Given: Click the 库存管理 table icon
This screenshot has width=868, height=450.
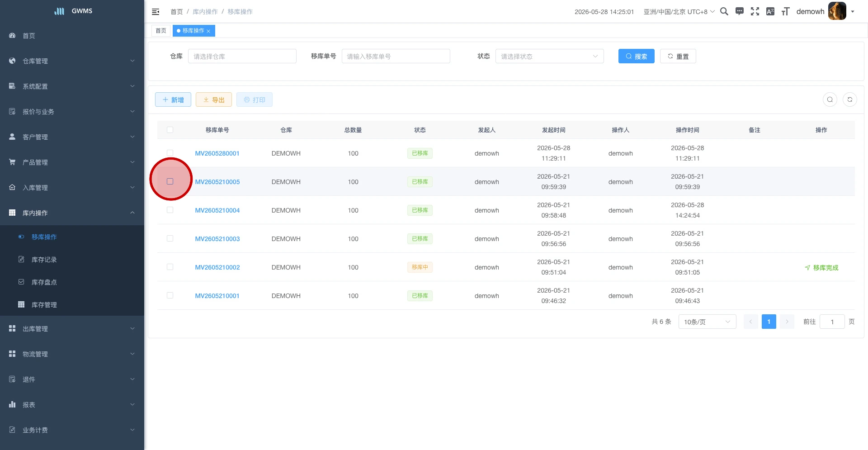Looking at the screenshot, I should [x=21, y=304].
